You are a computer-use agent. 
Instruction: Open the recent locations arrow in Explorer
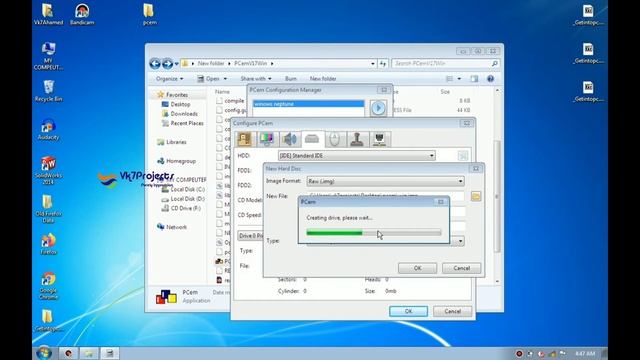[x=176, y=64]
